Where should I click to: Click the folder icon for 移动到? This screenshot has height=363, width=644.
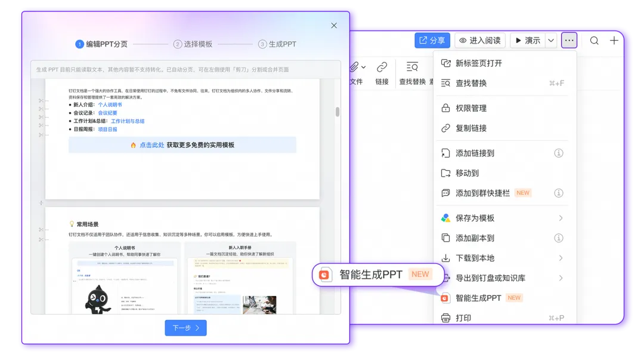(445, 173)
